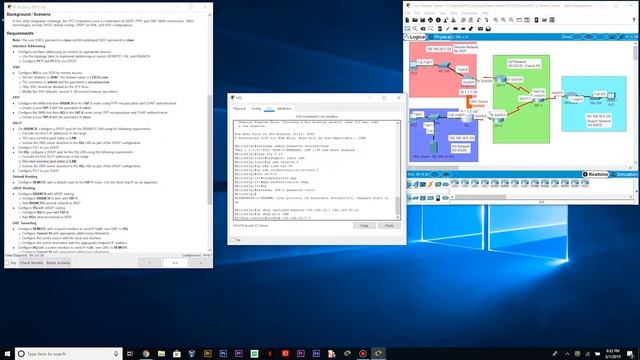The height and width of the screenshot is (360, 640).
Task: Click the Open file icon in Packet Tracer toolbar
Action: point(415,20)
